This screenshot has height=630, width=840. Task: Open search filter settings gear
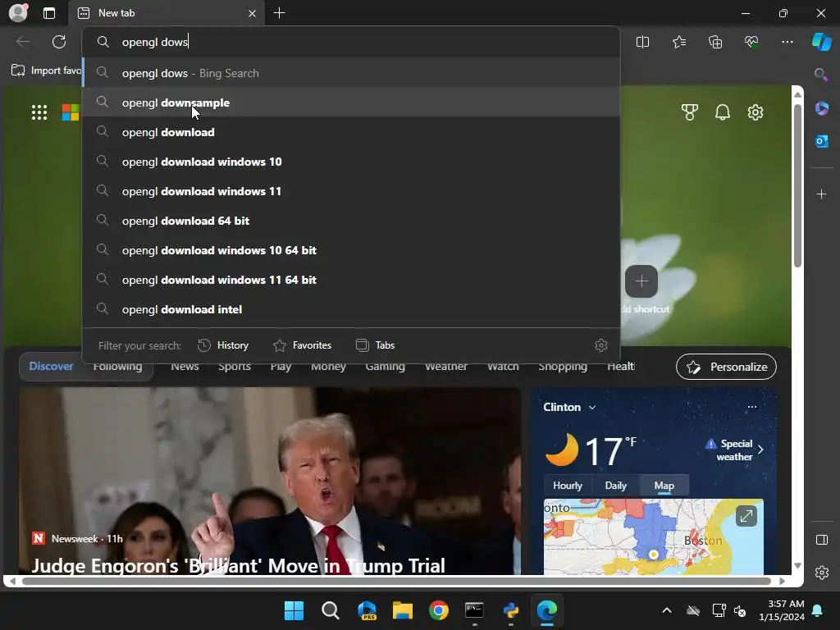click(601, 345)
